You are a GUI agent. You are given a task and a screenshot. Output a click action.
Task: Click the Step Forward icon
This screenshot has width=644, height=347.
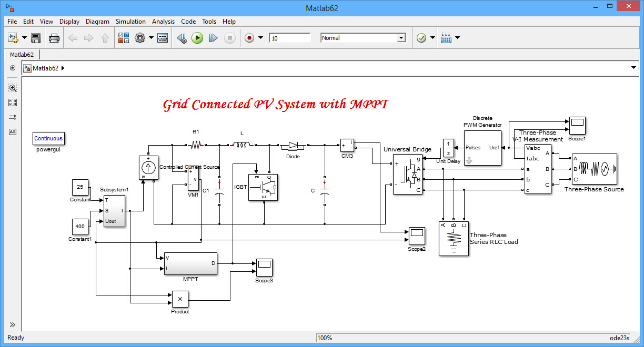(x=213, y=38)
